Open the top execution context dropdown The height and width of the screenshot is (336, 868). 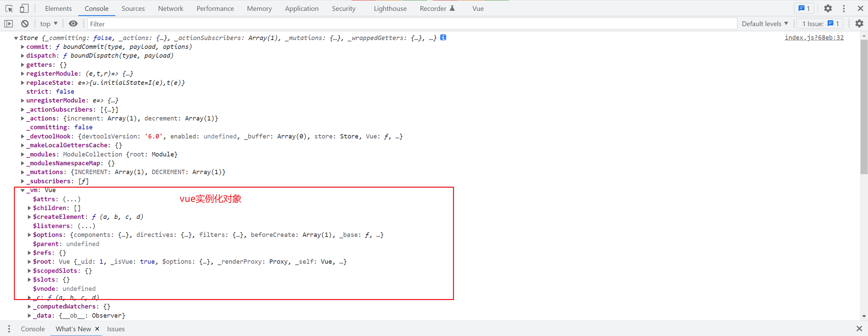pos(49,24)
